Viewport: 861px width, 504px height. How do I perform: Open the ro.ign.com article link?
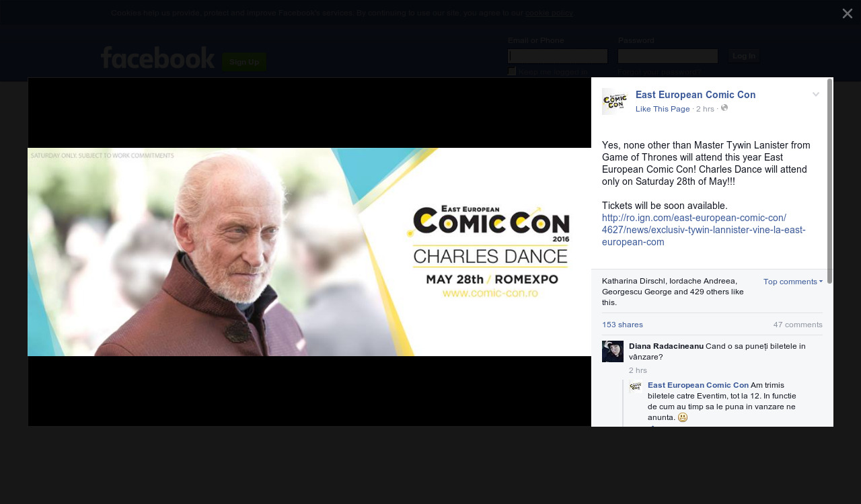point(704,230)
